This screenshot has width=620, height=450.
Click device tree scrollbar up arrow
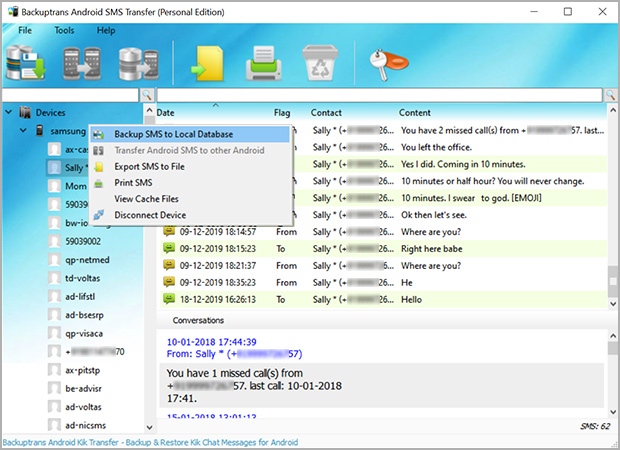[149, 110]
